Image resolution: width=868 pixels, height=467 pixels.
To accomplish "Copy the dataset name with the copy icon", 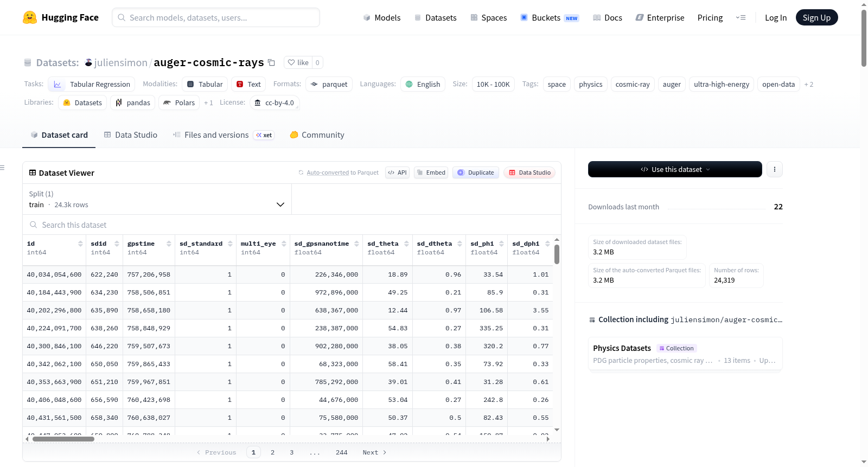I will coord(272,62).
